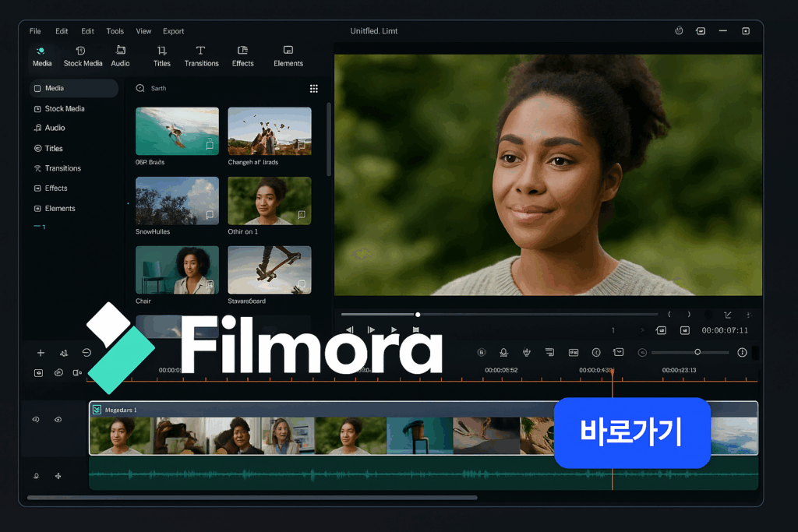Click the 00:00:07:11 timecode
798x532 pixels.
click(725, 330)
